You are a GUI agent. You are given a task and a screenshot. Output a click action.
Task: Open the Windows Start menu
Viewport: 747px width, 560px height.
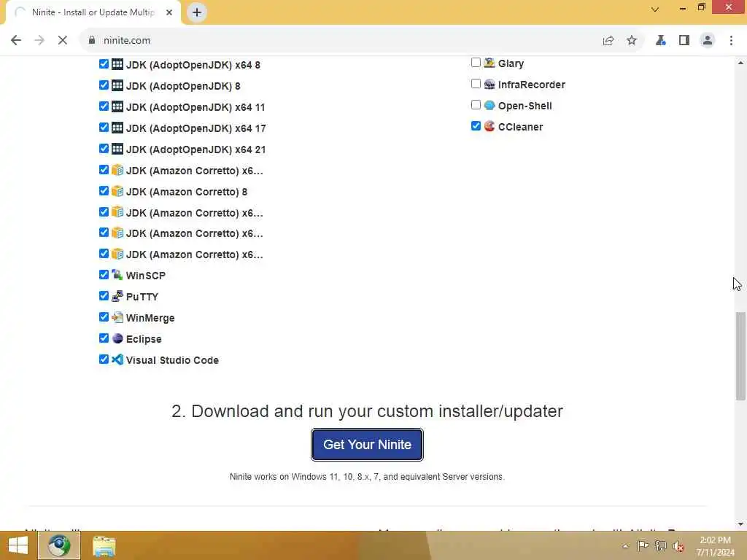click(18, 545)
